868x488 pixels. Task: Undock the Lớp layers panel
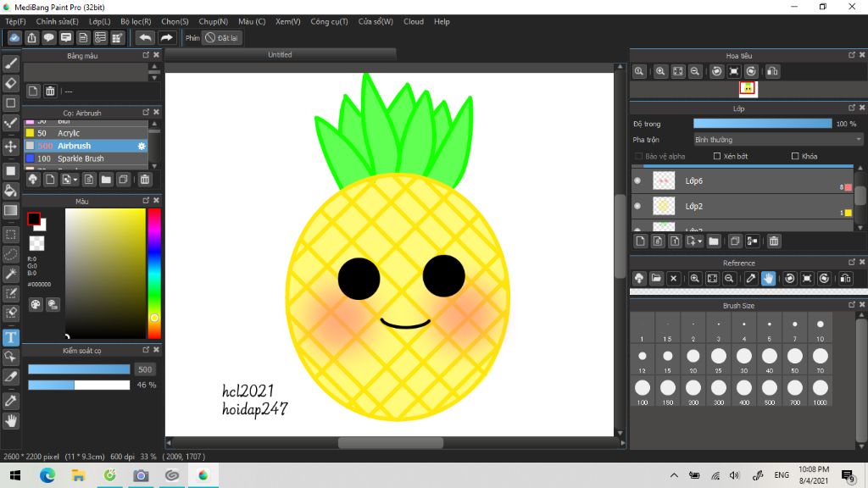pos(852,108)
